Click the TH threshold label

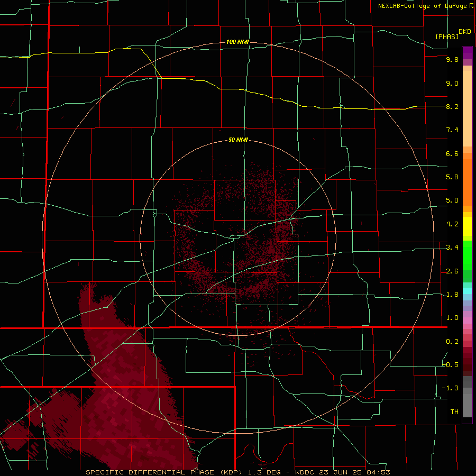tap(454, 412)
